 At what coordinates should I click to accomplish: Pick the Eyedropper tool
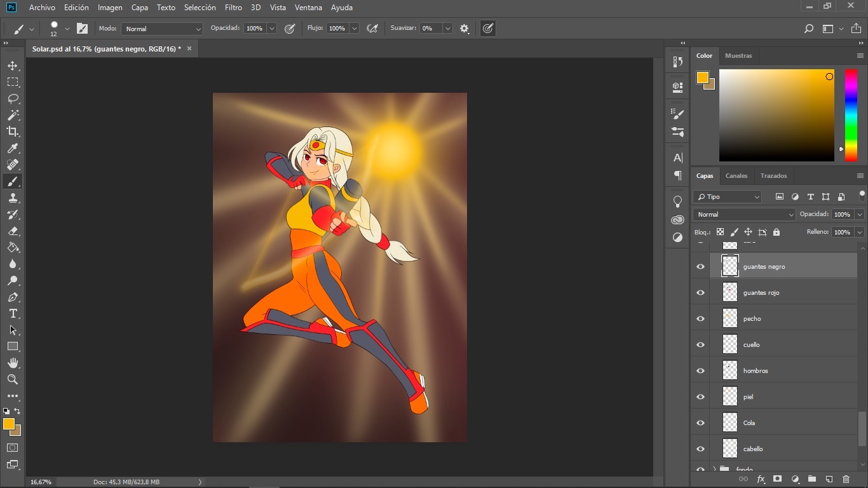click(13, 148)
